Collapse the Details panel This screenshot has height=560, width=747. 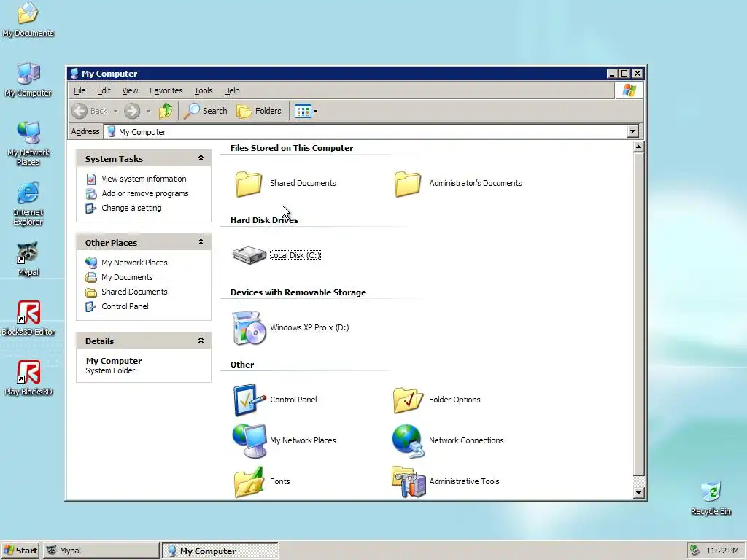[201, 341]
